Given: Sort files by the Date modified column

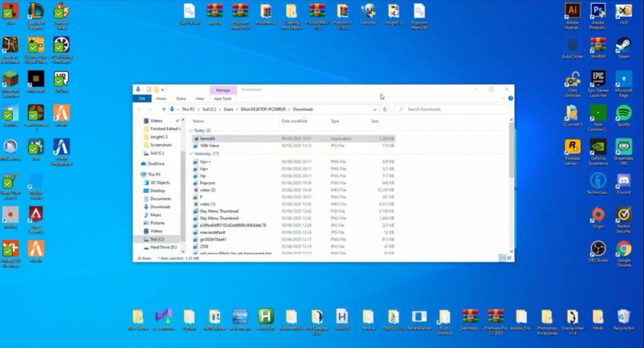Looking at the screenshot, I should coord(294,121).
